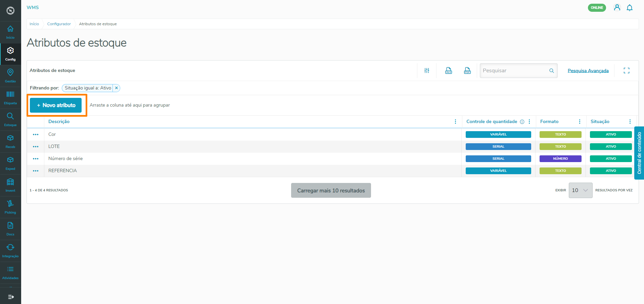
Task: Click Carregar mais 10 resultados button
Action: 331,190
